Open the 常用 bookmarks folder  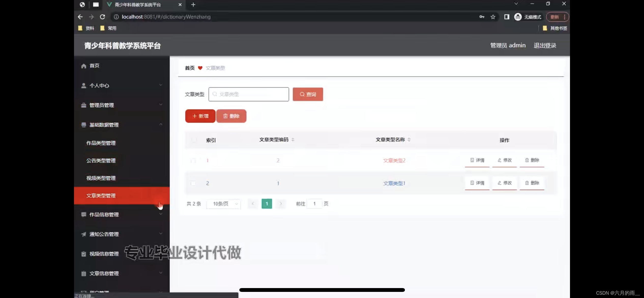pyautogui.click(x=108, y=28)
